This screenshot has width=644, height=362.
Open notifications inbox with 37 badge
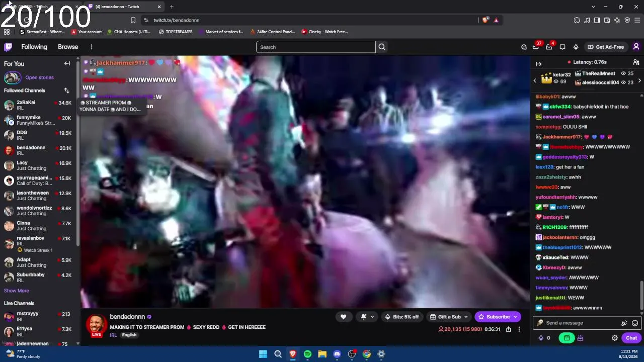coord(536,47)
